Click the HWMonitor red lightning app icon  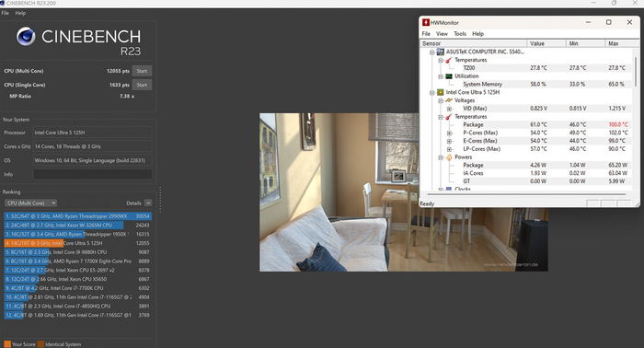(x=425, y=23)
